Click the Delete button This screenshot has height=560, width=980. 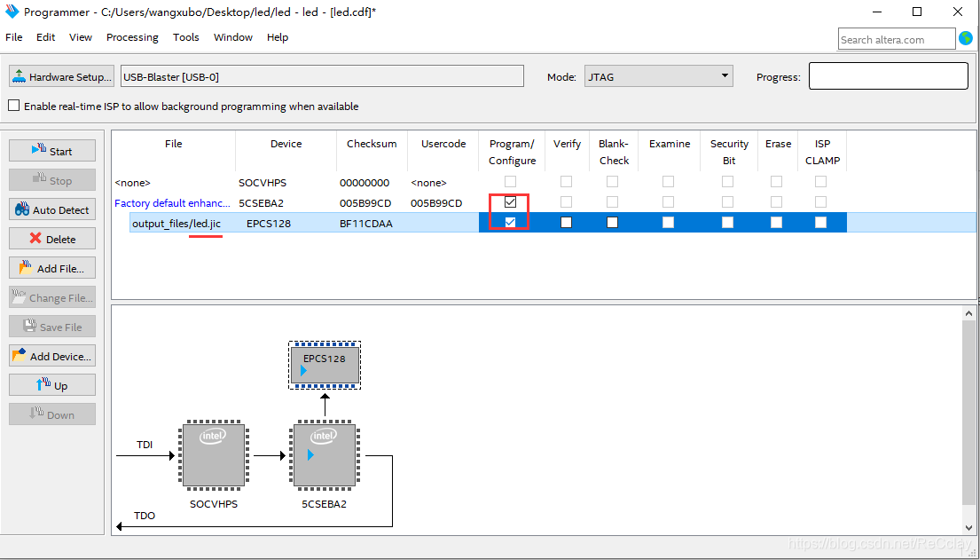[51, 239]
